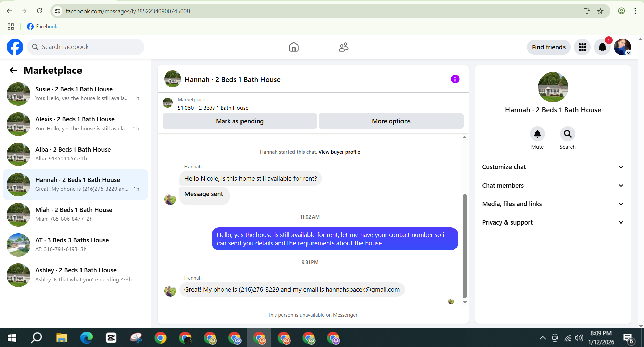Viewport: 644px width, 347px height.
Task: Open the Miah 2 Beds 1 Bath House chat
Action: click(x=75, y=215)
